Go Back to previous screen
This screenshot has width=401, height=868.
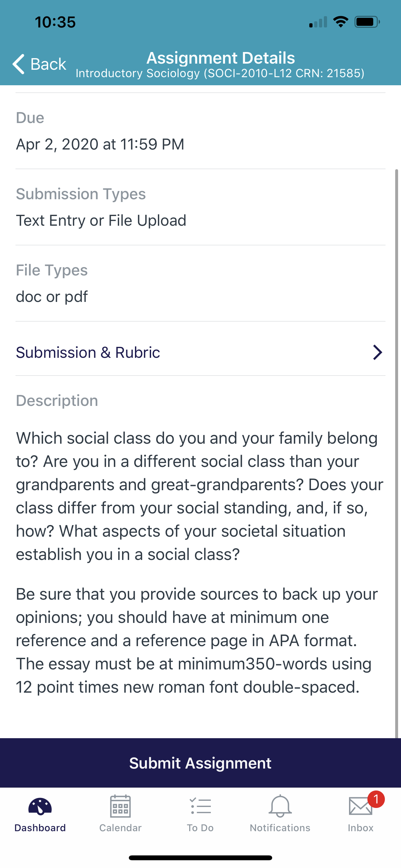tap(39, 64)
